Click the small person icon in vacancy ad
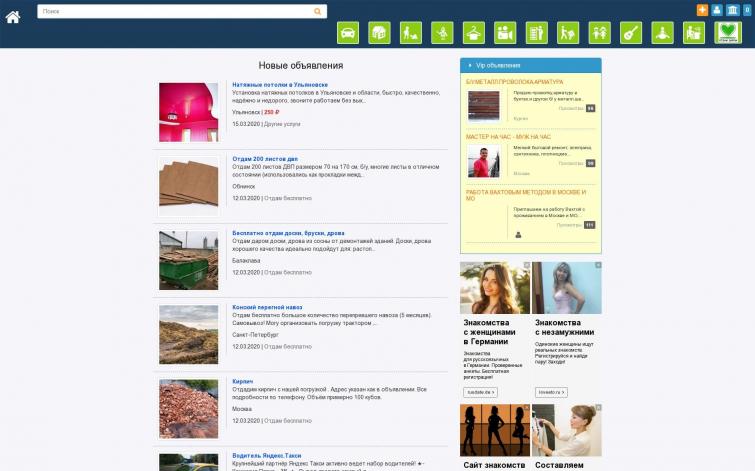This screenshot has width=755, height=471. [x=518, y=235]
